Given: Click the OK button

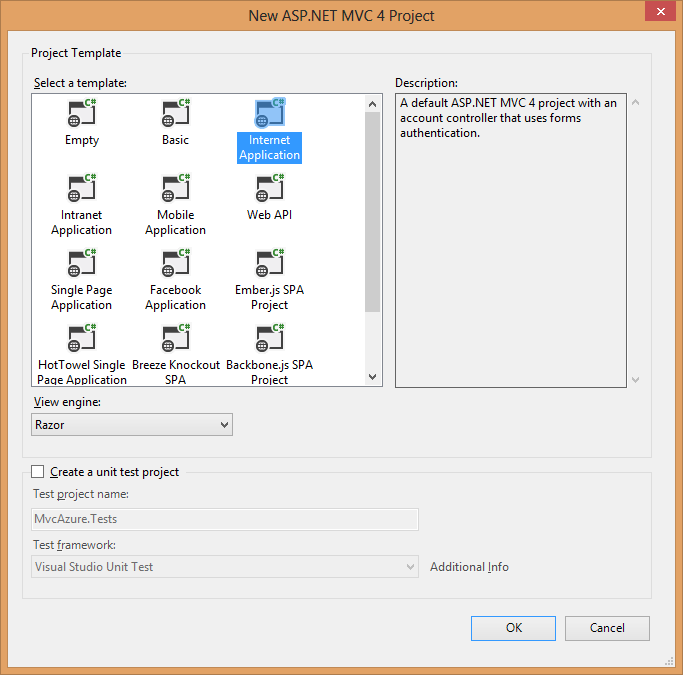Looking at the screenshot, I should click(513, 628).
